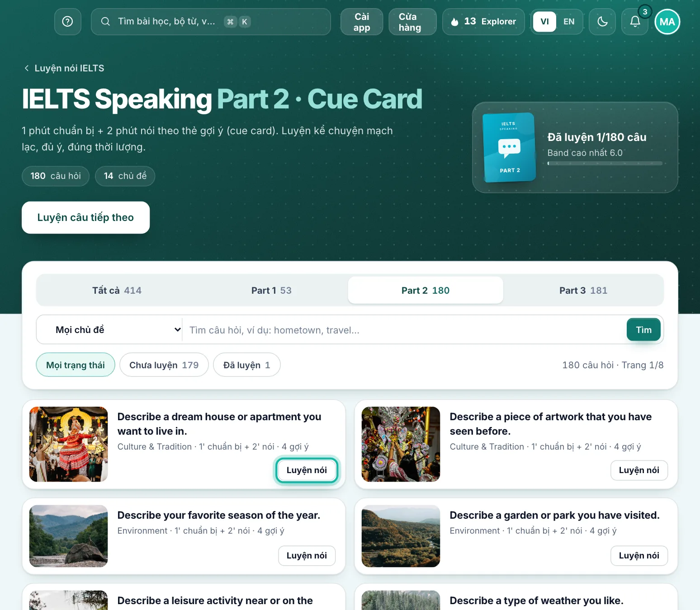
Task: Open the MA profile avatar
Action: tap(667, 22)
